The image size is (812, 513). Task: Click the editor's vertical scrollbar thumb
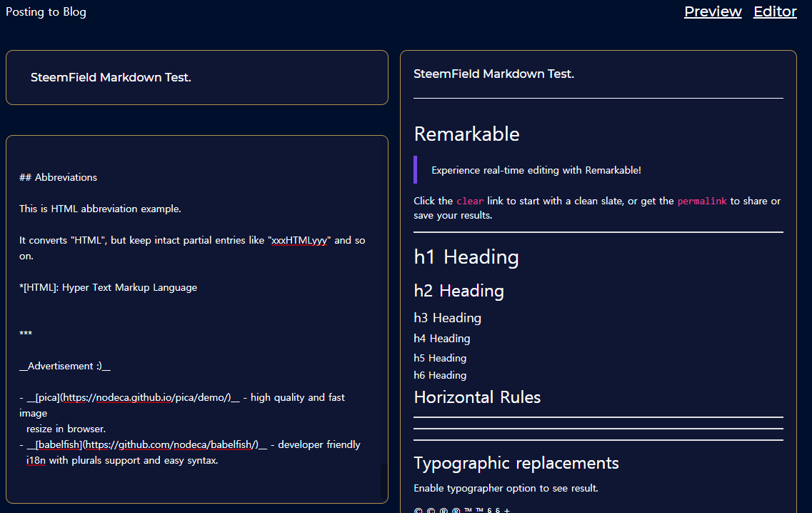click(384, 481)
